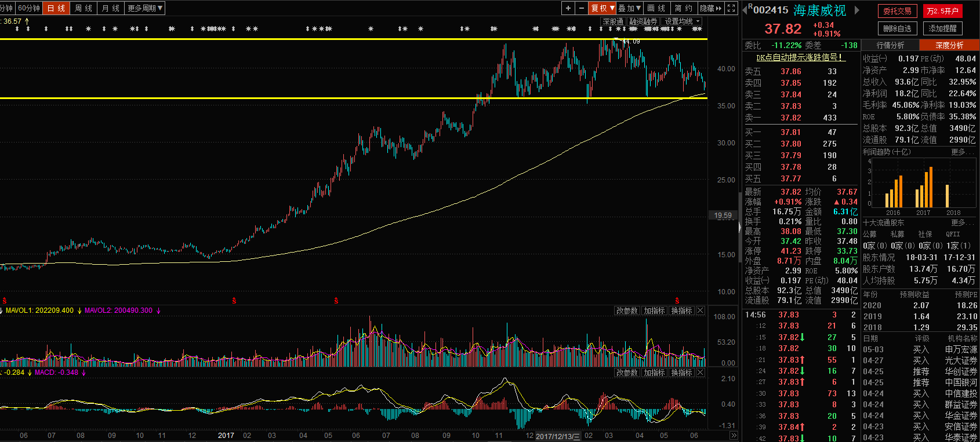Screen dimensions: 980x442
Task: Enter fullscreen chart view
Action: 732,8
